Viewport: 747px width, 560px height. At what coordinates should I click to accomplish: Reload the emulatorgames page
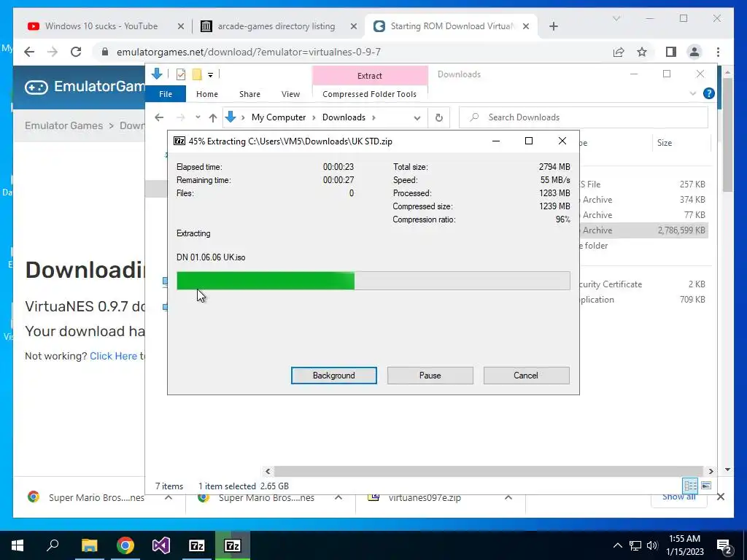point(76,52)
